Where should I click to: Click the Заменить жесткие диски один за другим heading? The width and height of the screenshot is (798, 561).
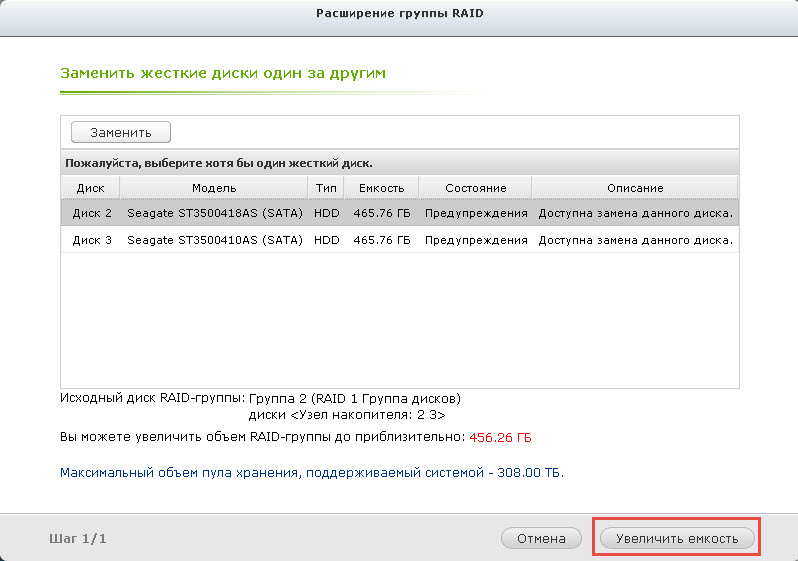tap(223, 73)
